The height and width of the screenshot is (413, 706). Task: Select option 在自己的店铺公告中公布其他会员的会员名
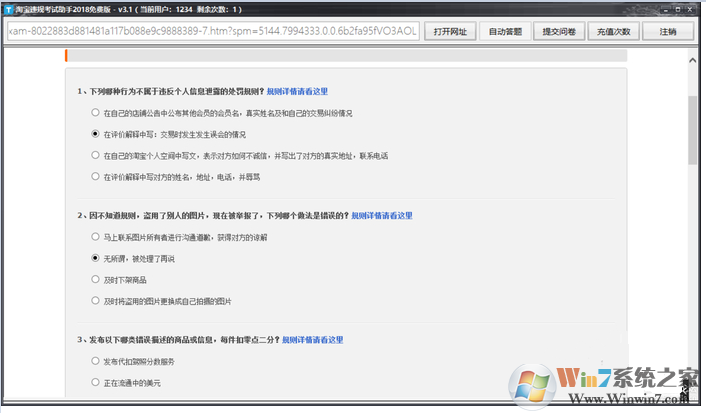pyautogui.click(x=95, y=113)
